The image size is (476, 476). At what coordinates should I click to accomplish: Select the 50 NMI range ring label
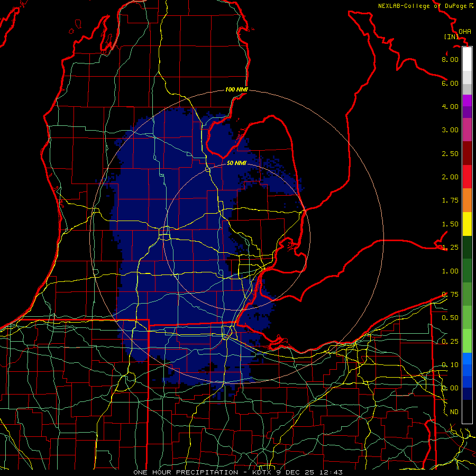[x=236, y=163]
